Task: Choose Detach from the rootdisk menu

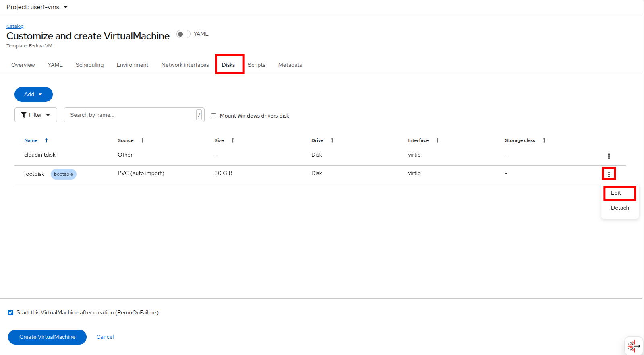Action: click(x=619, y=208)
